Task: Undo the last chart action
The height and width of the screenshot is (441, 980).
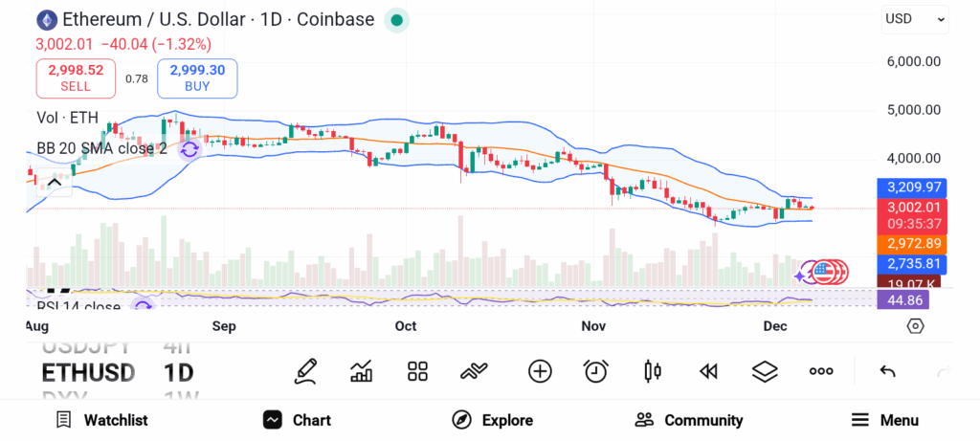Action: point(887,371)
